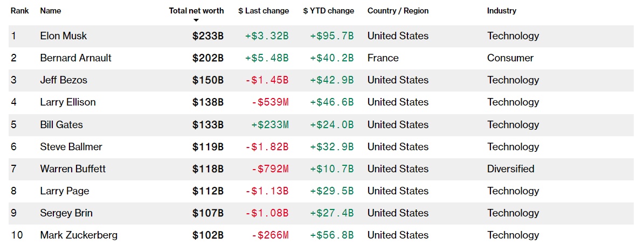
Task: Open Bernard Arnault's profile link
Action: coord(75,58)
